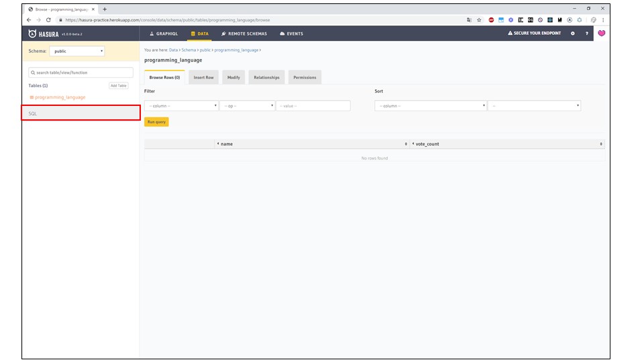Screen dimensions: 644x362
Task: Open the Filter column dropdown
Action: [181, 106]
